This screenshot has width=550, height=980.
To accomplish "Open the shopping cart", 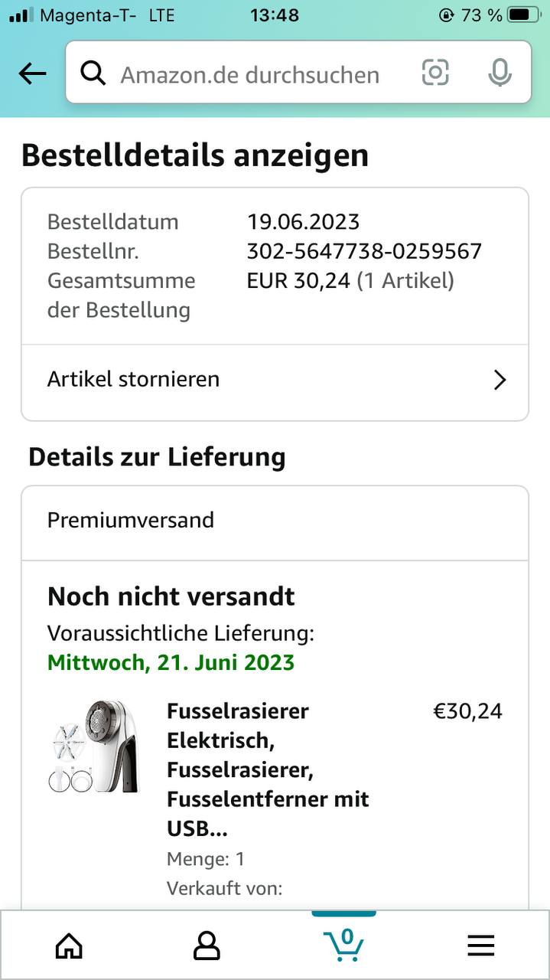I will coord(343,945).
